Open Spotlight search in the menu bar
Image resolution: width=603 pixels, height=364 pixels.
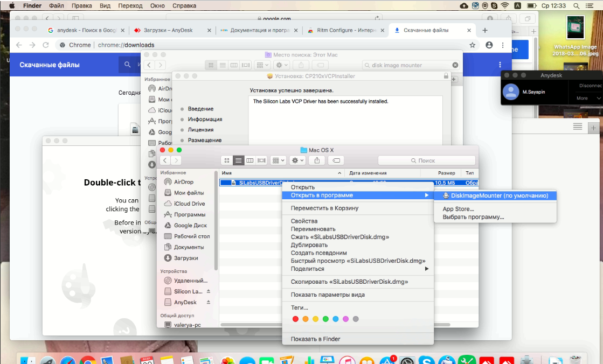point(576,6)
